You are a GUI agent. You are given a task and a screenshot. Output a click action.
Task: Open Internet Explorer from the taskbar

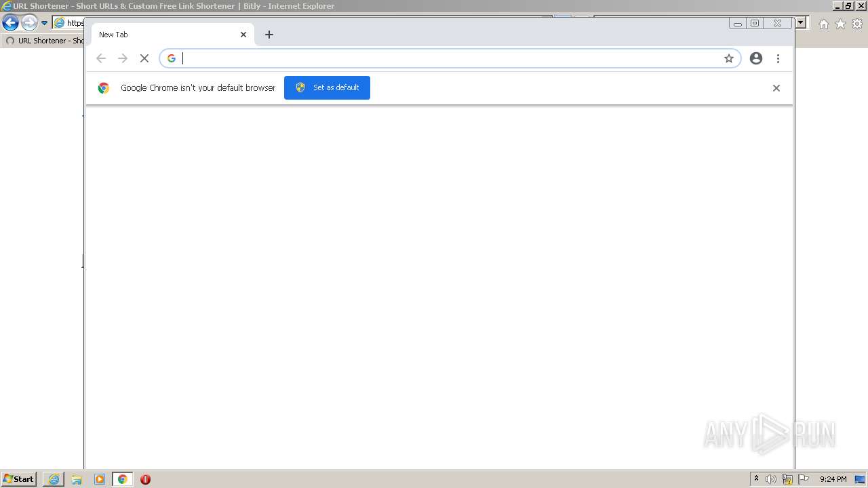click(54, 479)
